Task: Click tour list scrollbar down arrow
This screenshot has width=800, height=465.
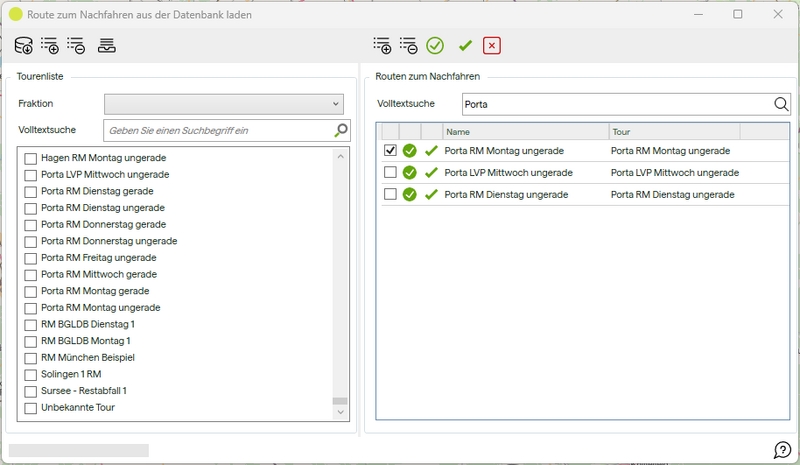Action: pos(340,412)
